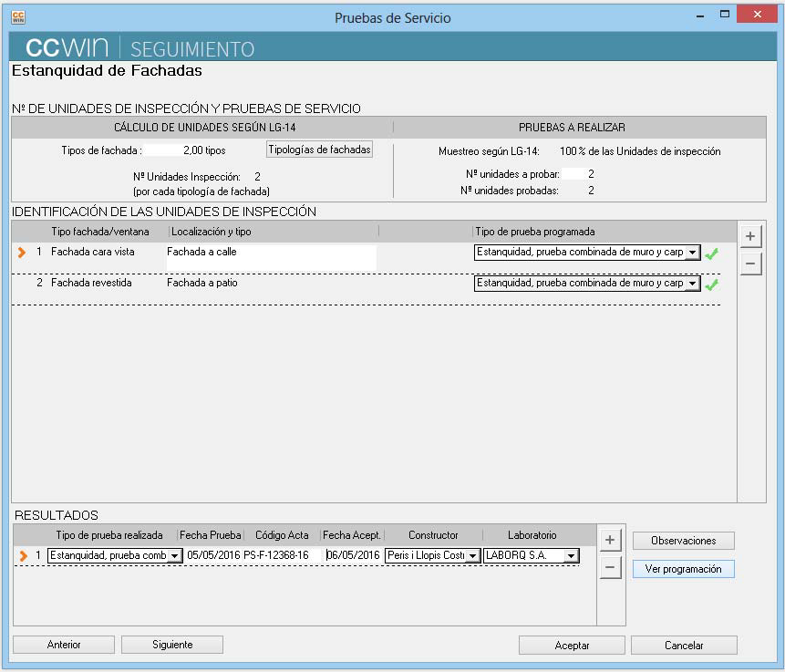Screen dimensions: 785x672
Task: Click the Tipos de fachada value field 2,00
Action: (174, 150)
